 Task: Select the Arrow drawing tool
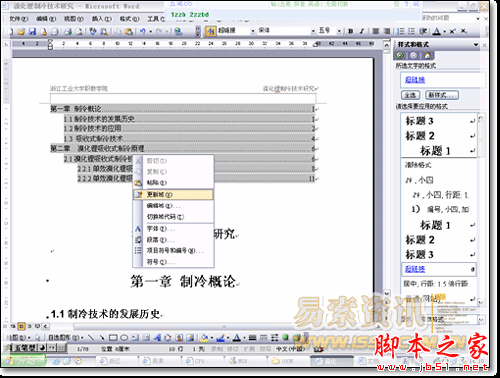102,338
